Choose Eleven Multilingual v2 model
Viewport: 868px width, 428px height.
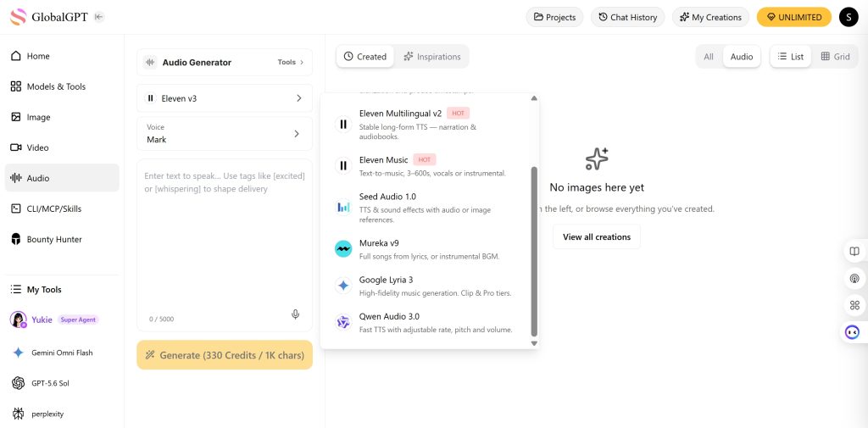tap(426, 125)
